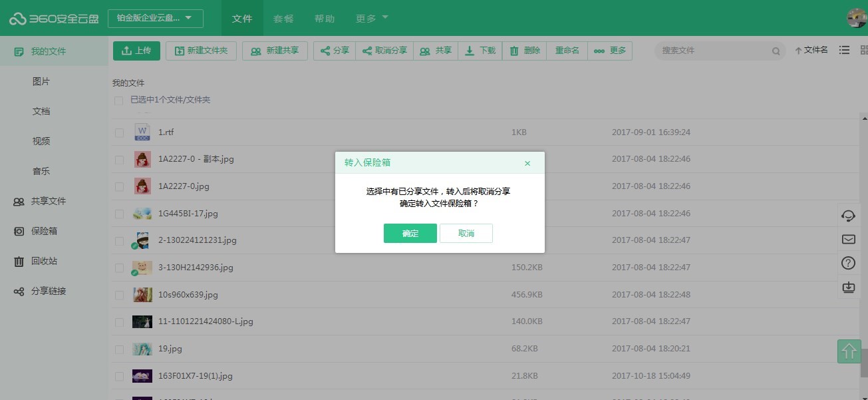
Task: Open the 帮助 tab
Action: pos(325,19)
